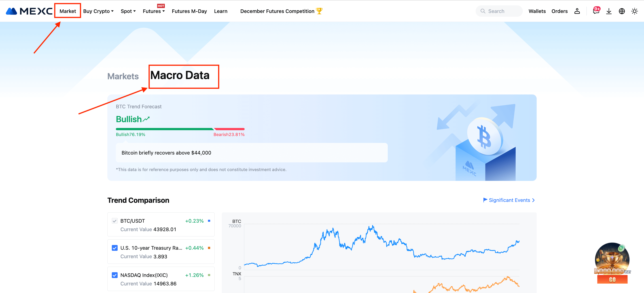Uncheck U.S. 10-year Treasury Rate checkbox
Screen dimensions: 644x293
(x=114, y=248)
